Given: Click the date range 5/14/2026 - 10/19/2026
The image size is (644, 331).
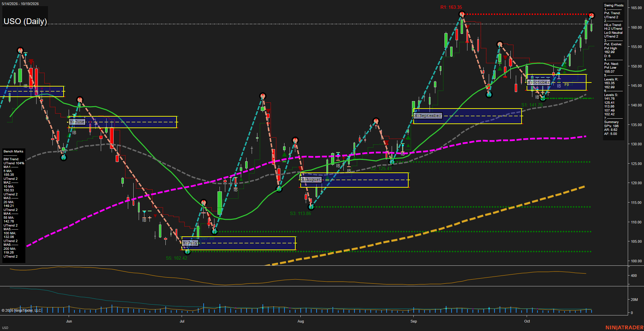Looking at the screenshot, I should pyautogui.click(x=21, y=4).
